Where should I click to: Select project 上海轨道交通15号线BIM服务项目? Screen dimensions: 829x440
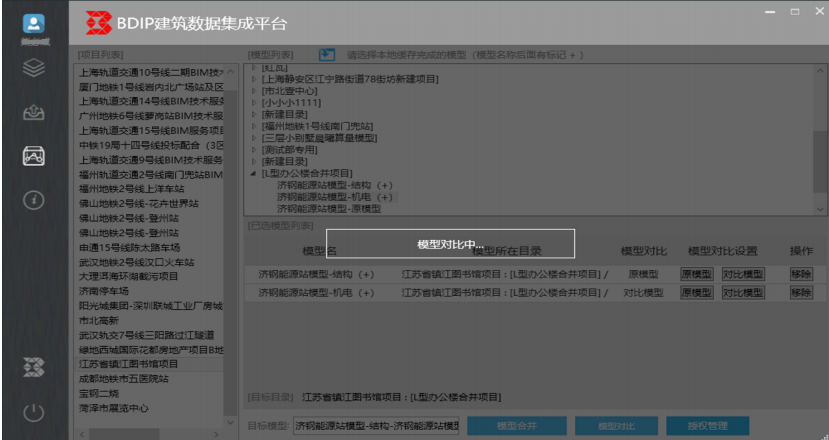pos(149,131)
